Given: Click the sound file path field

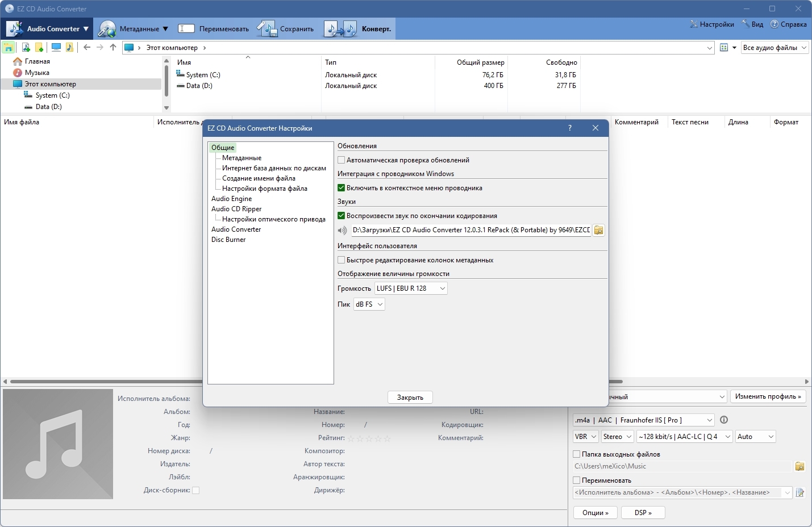Looking at the screenshot, I should point(470,230).
